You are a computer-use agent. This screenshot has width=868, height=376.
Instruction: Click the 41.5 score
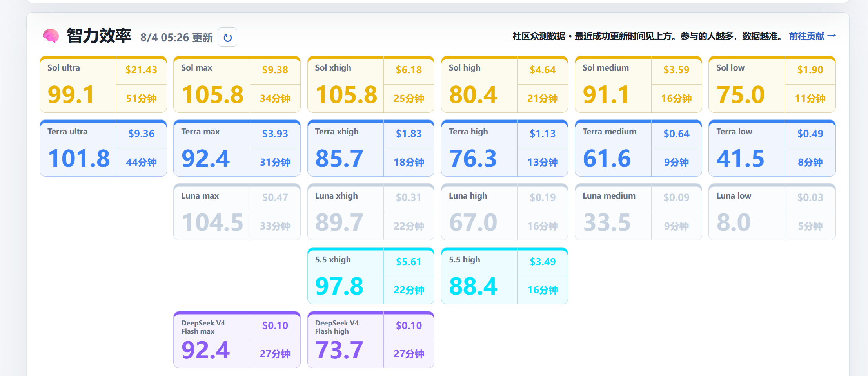tap(741, 159)
